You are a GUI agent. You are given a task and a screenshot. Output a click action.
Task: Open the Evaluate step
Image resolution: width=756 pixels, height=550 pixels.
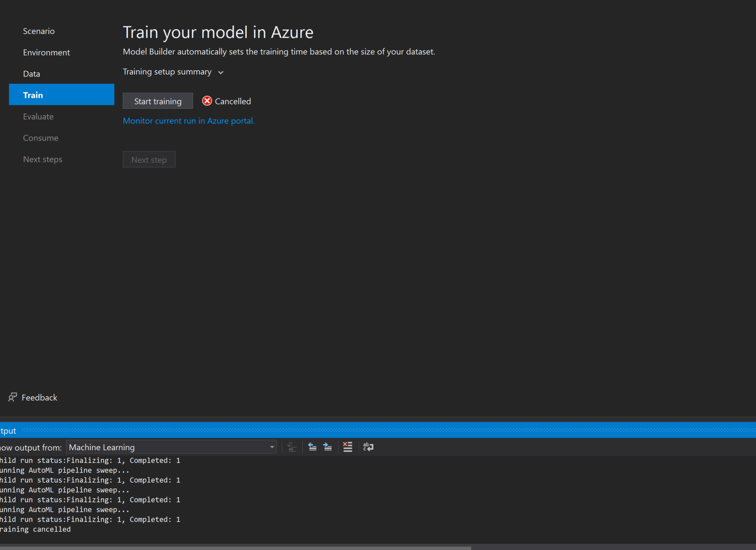pos(38,116)
